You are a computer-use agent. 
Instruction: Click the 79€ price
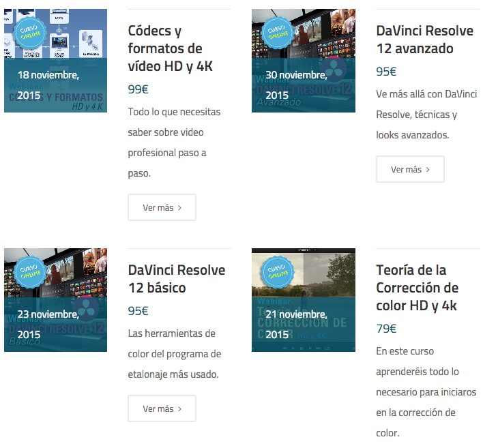point(386,329)
